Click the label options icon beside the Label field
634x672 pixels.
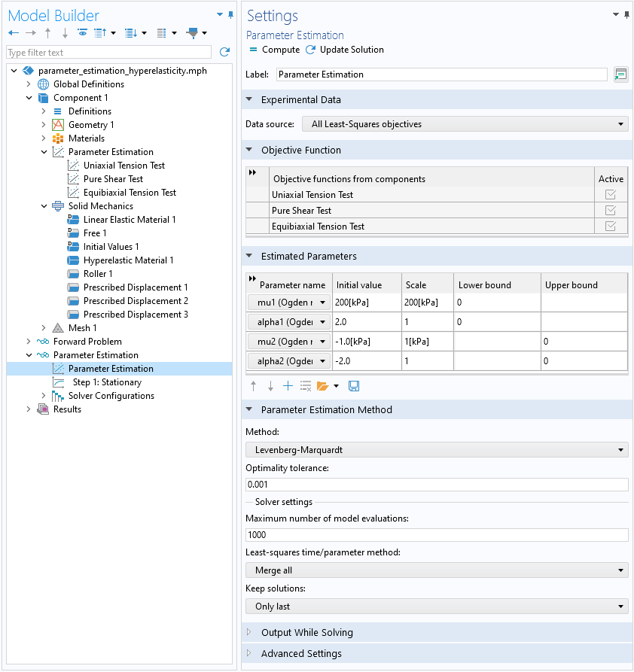620,74
